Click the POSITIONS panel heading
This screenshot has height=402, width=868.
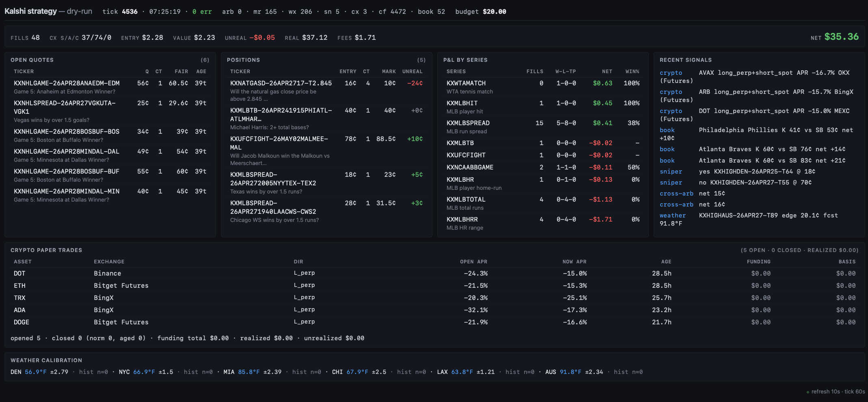click(x=243, y=60)
